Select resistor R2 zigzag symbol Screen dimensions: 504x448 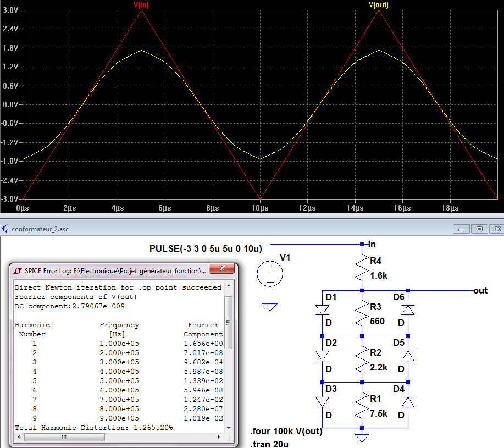pyautogui.click(x=362, y=359)
